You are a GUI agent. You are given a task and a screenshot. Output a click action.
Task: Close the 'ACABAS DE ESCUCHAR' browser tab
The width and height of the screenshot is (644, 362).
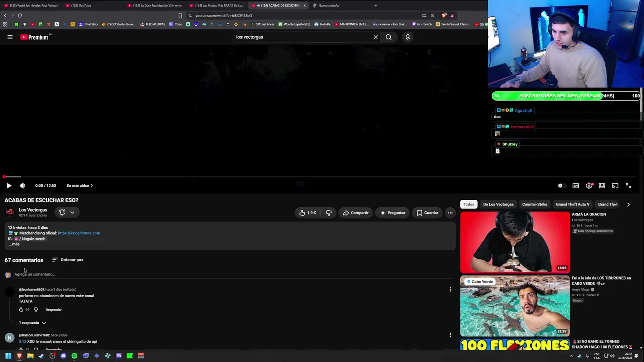click(304, 5)
